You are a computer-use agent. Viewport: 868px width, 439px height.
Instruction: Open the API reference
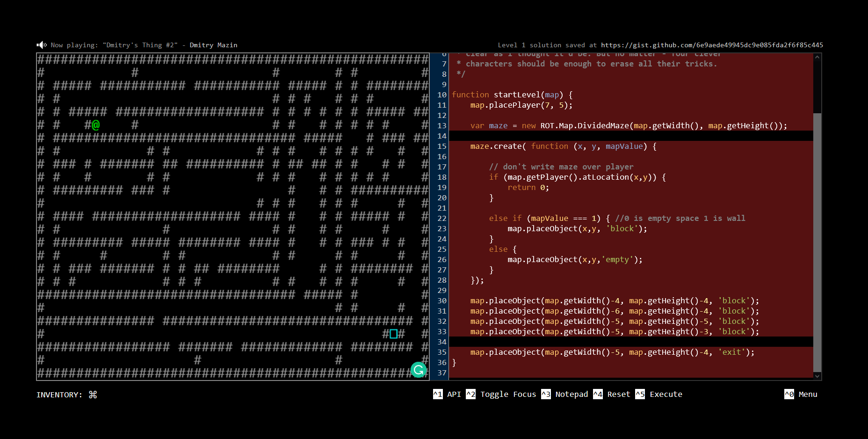coord(448,394)
